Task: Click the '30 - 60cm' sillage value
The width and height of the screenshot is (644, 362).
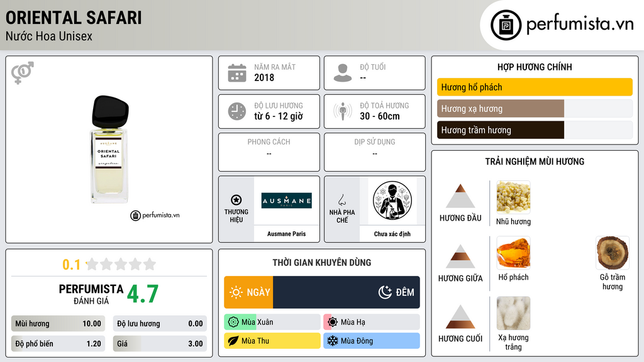Action: (x=380, y=116)
